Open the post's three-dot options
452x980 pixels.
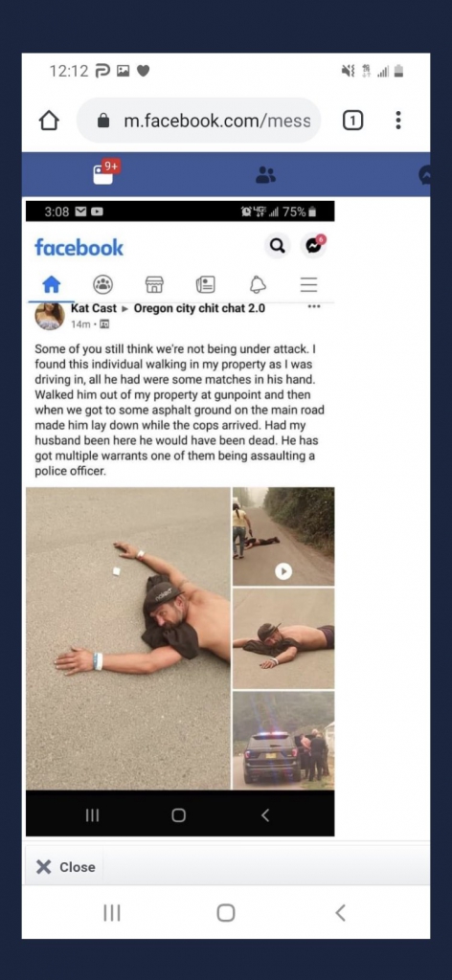(x=314, y=307)
